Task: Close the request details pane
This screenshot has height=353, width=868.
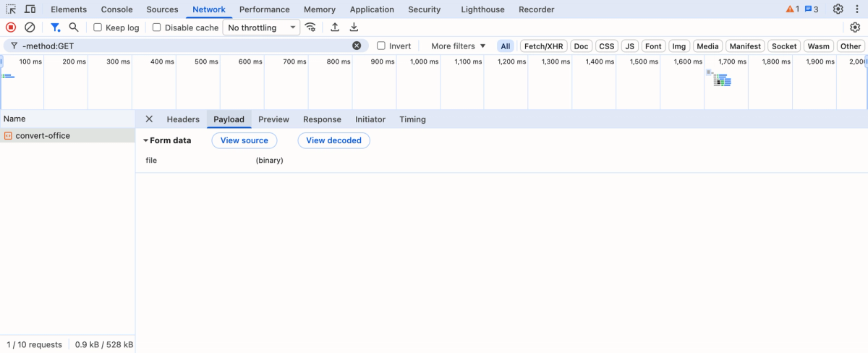Action: (149, 119)
